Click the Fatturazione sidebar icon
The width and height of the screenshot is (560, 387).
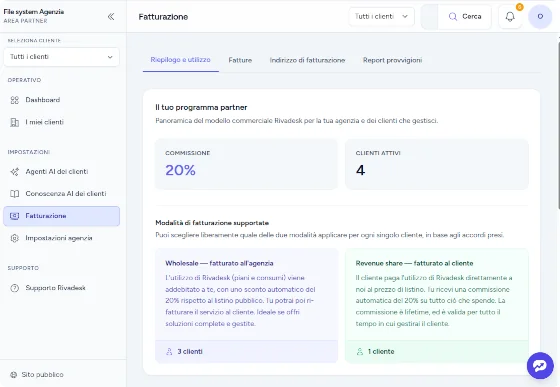(x=15, y=216)
